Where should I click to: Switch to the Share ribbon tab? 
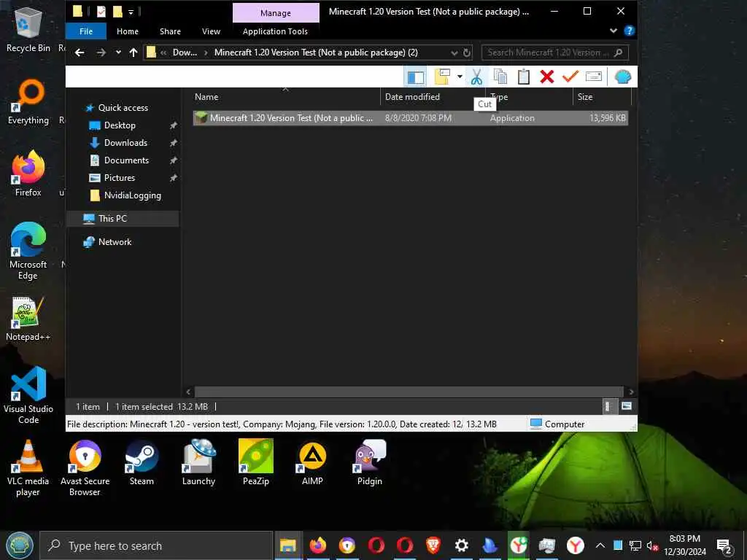click(170, 31)
